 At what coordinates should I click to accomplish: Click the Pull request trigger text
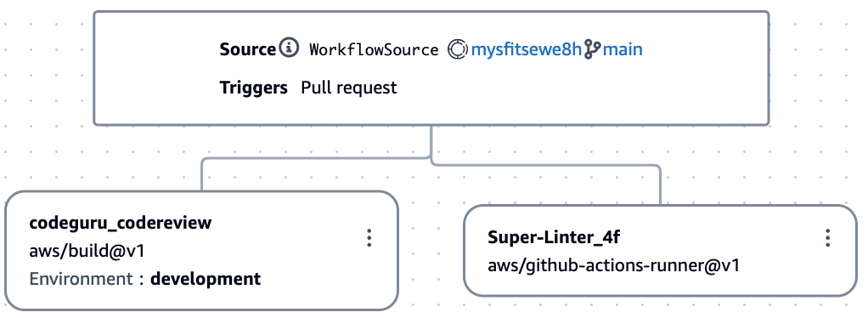pos(349,88)
